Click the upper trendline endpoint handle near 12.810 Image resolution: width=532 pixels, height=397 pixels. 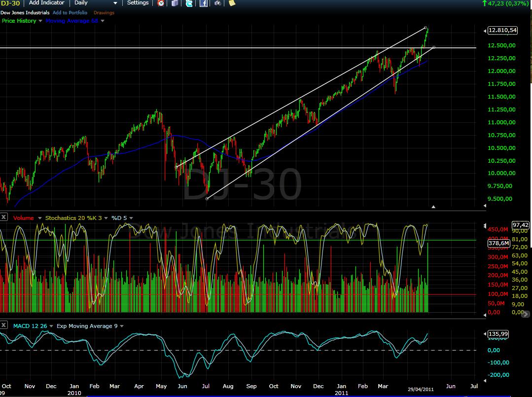pos(426,28)
